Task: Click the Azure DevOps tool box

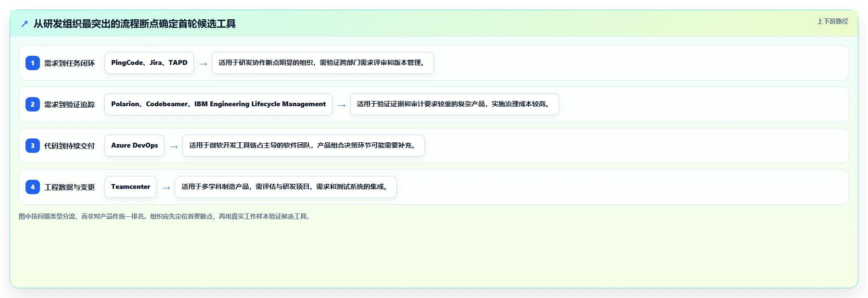Action: [135, 146]
